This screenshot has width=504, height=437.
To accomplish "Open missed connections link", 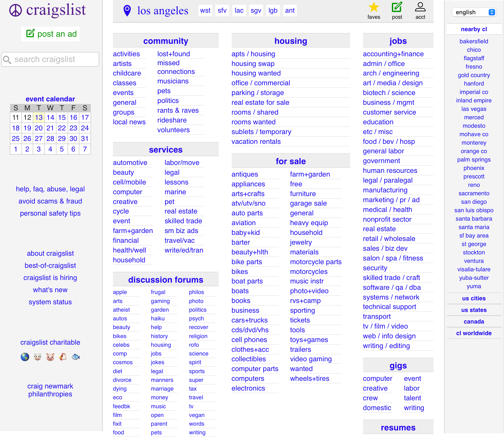I will click(x=176, y=68).
